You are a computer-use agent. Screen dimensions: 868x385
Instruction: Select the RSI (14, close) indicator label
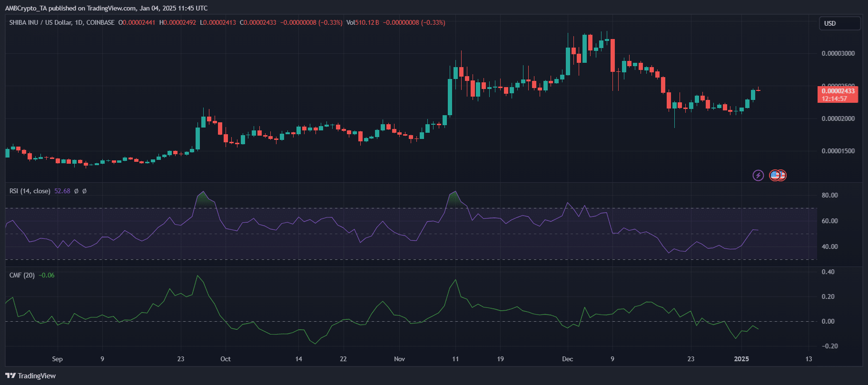(30, 191)
